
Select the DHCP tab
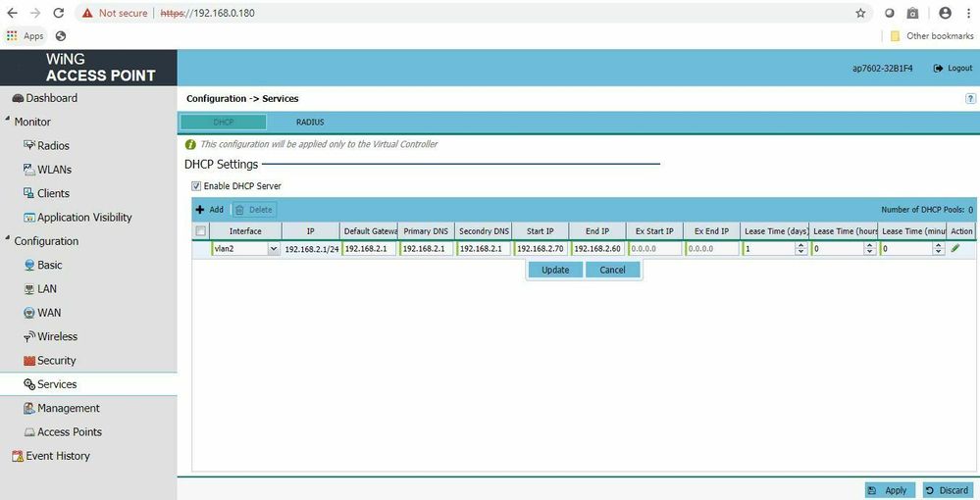[x=223, y=123]
